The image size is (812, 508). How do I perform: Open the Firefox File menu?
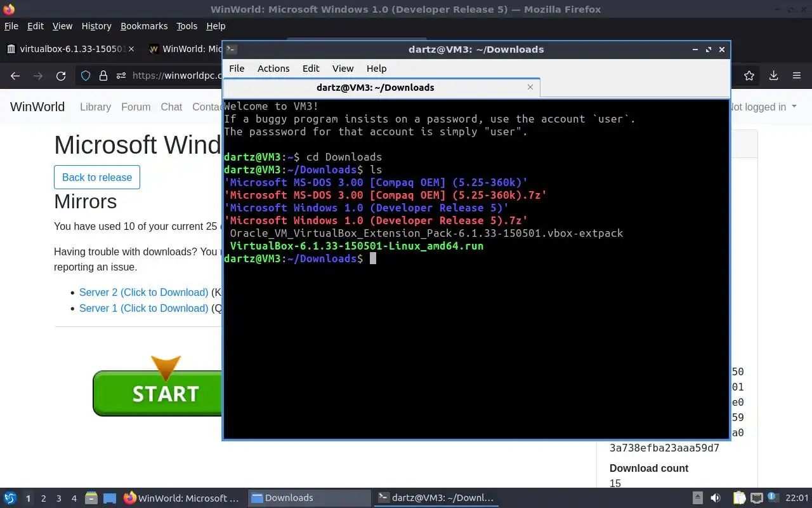(11, 26)
